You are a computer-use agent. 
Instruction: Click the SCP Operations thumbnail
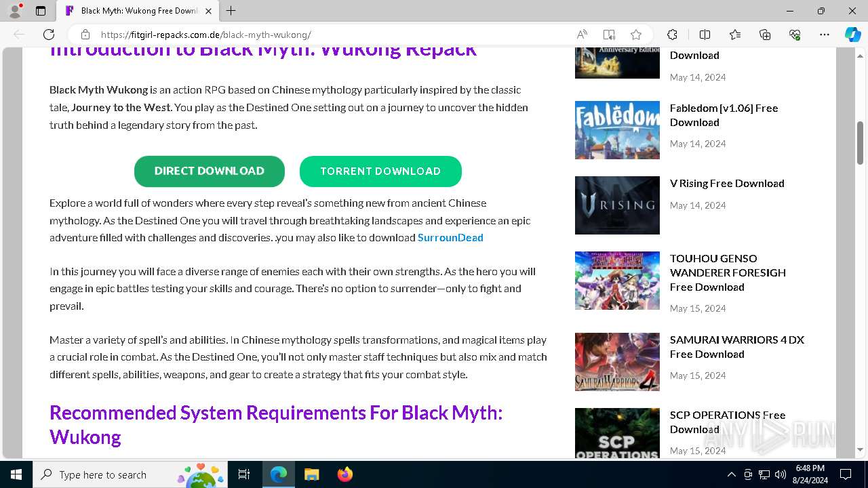click(x=617, y=433)
